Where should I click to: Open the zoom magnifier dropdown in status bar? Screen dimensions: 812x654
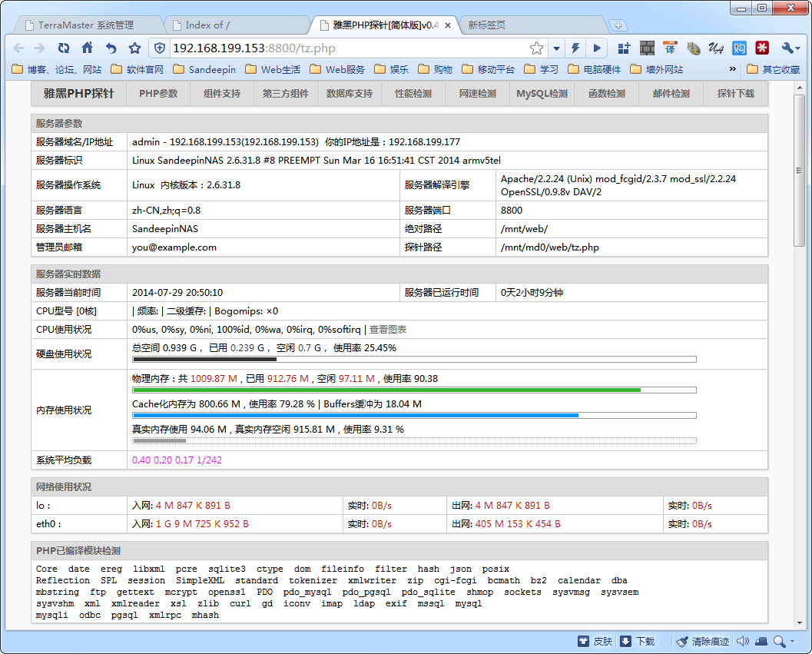(x=784, y=642)
